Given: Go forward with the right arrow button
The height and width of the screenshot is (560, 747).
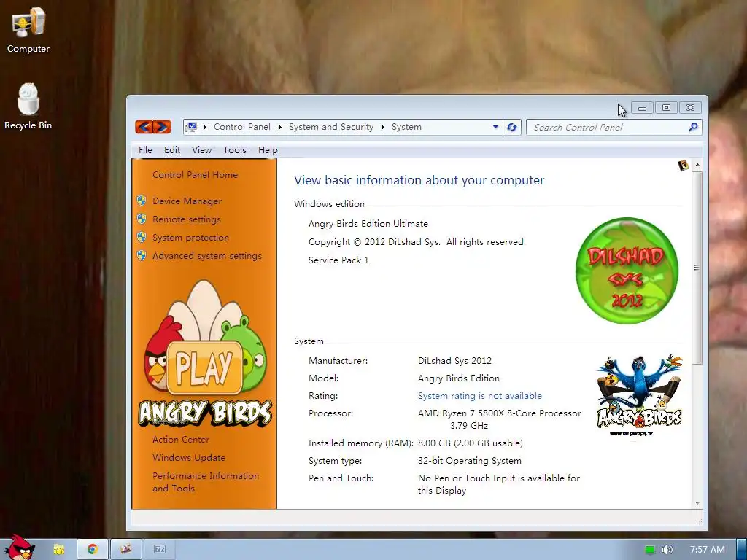Looking at the screenshot, I should click(x=162, y=127).
